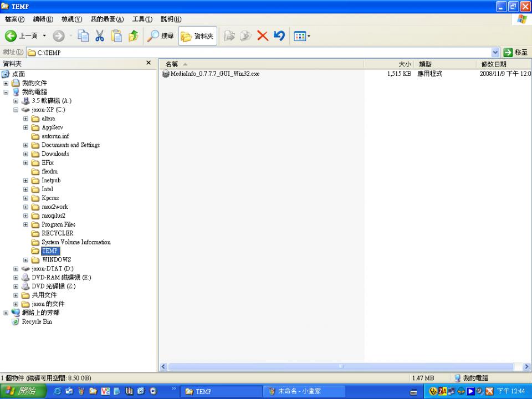Click the forward navigation arrow
532x399 pixels.
tap(59, 35)
